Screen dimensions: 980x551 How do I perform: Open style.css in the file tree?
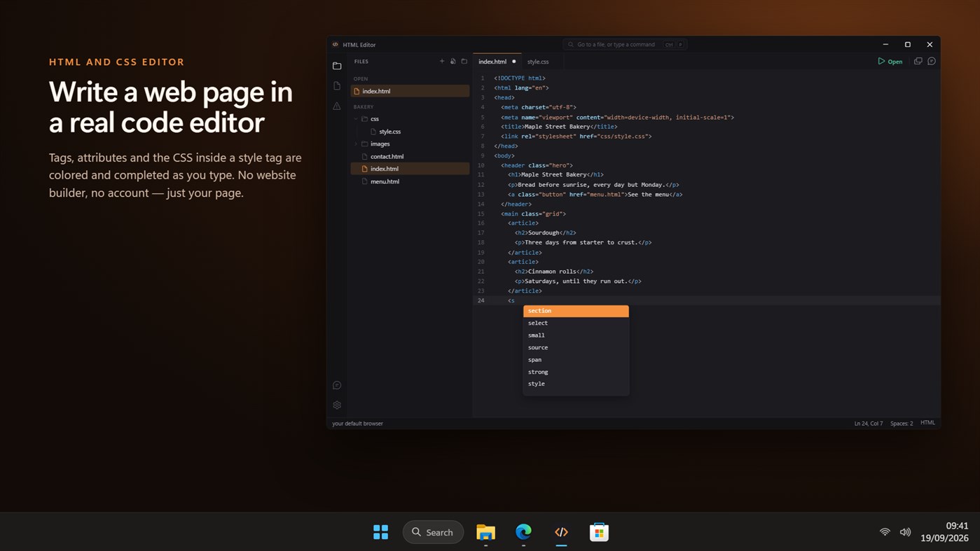pyautogui.click(x=410, y=132)
